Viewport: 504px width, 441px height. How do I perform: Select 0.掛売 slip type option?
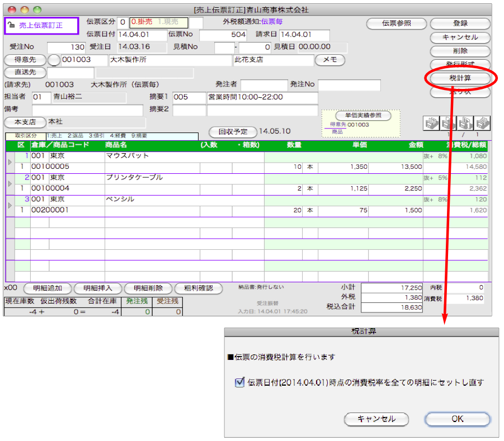click(x=142, y=22)
